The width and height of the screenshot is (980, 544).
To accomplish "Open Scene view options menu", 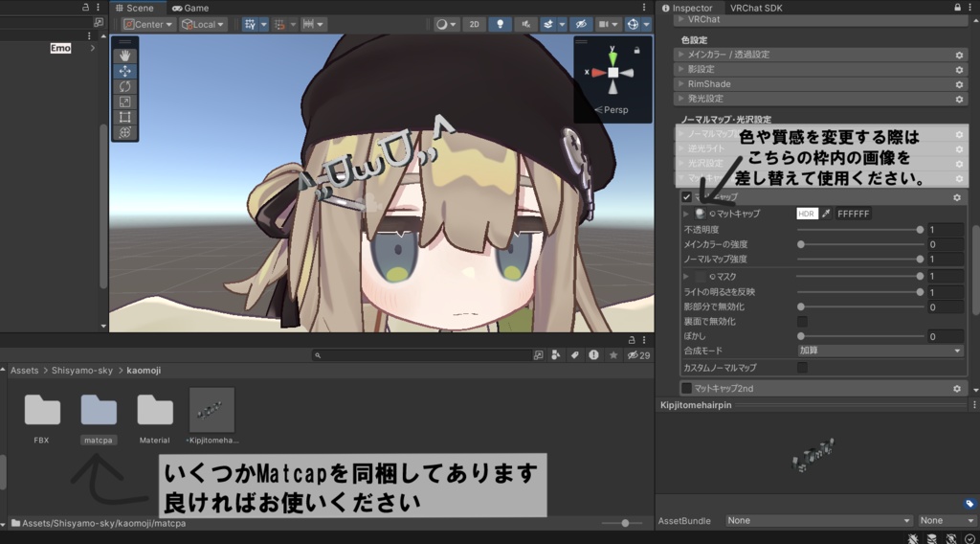I will pos(644,8).
